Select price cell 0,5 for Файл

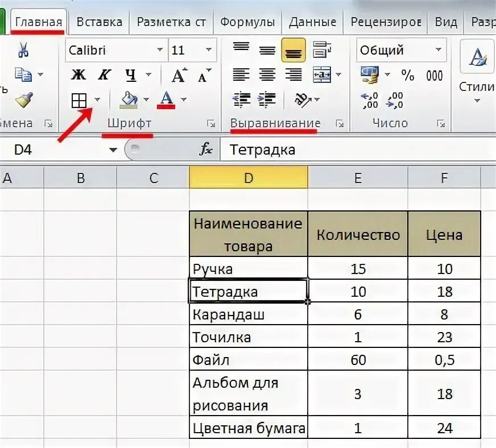[x=444, y=359]
